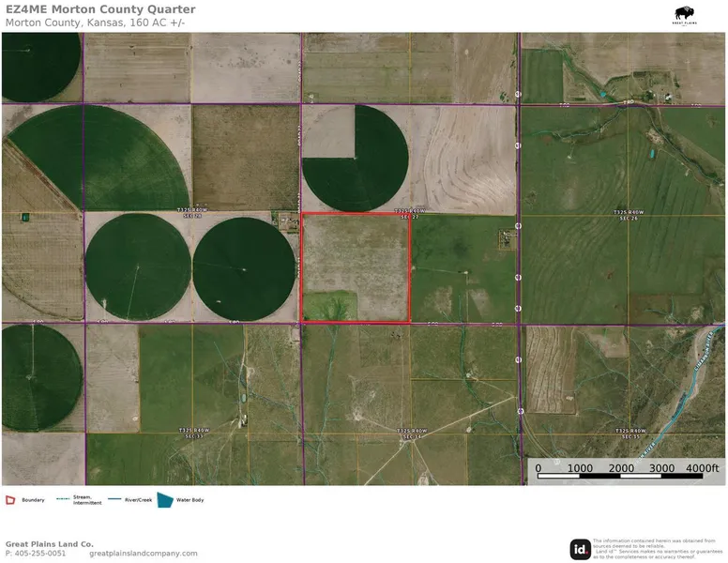Click the Land id logo icon
The height and width of the screenshot is (563, 728).
(580, 550)
